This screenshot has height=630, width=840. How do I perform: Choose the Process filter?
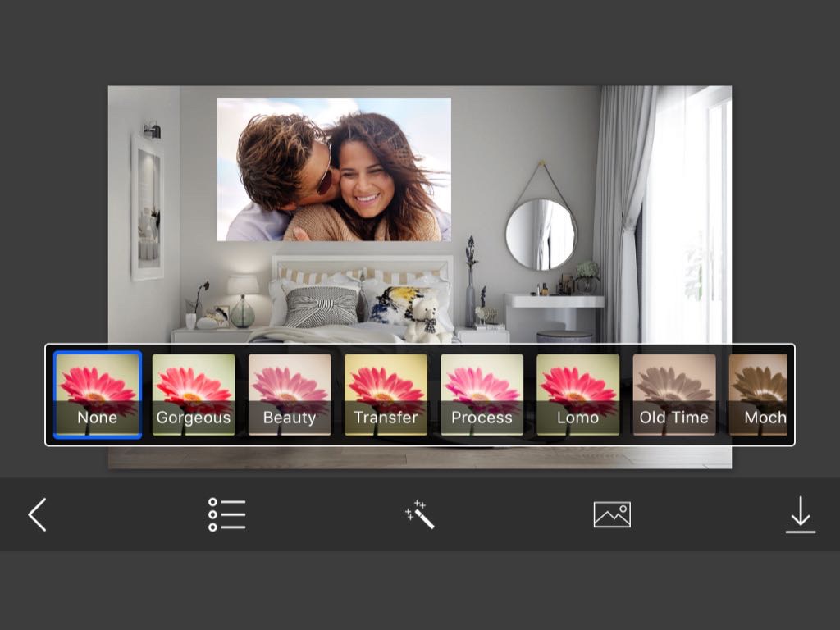pyautogui.click(x=482, y=395)
